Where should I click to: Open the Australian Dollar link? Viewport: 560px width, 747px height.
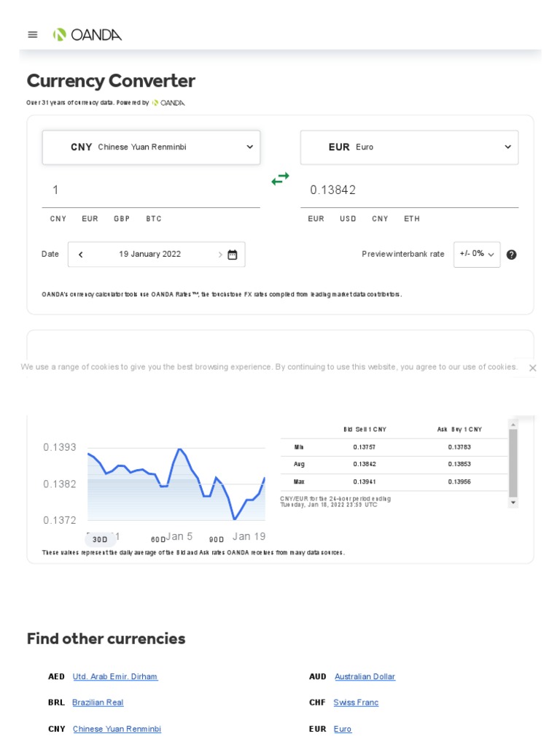pyautogui.click(x=365, y=676)
